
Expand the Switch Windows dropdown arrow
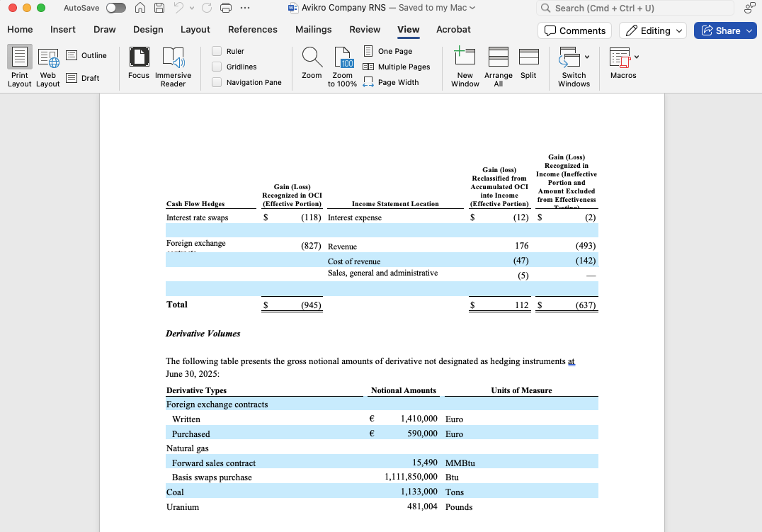point(587,57)
